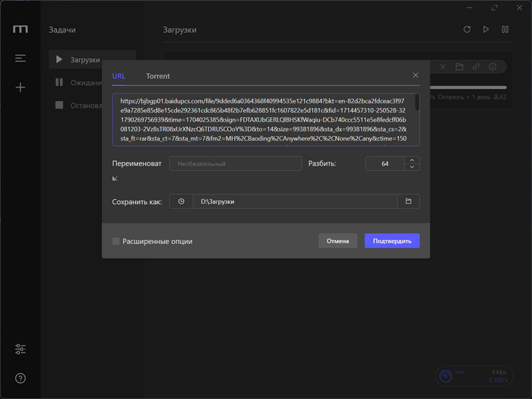This screenshot has width=532, height=399.
Task: Click the Motrix logo icon
Action: point(21,30)
